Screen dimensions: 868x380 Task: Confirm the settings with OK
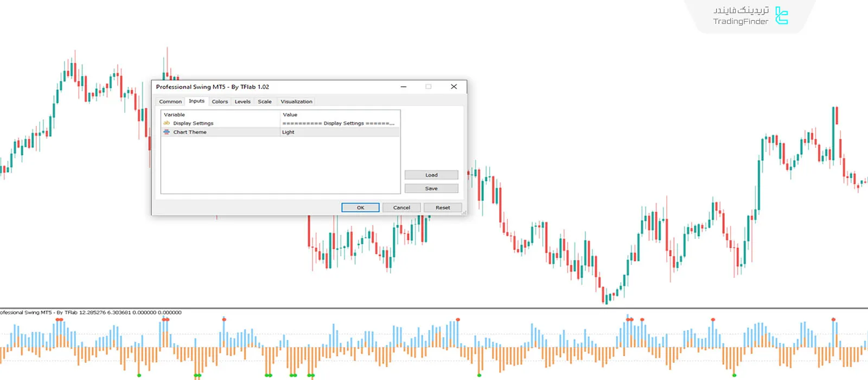360,207
